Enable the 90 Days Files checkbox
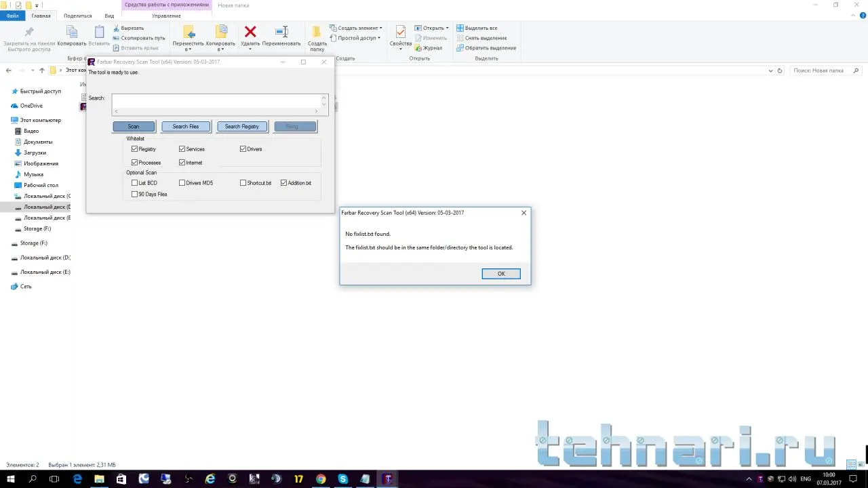The width and height of the screenshot is (868, 488). tap(134, 195)
